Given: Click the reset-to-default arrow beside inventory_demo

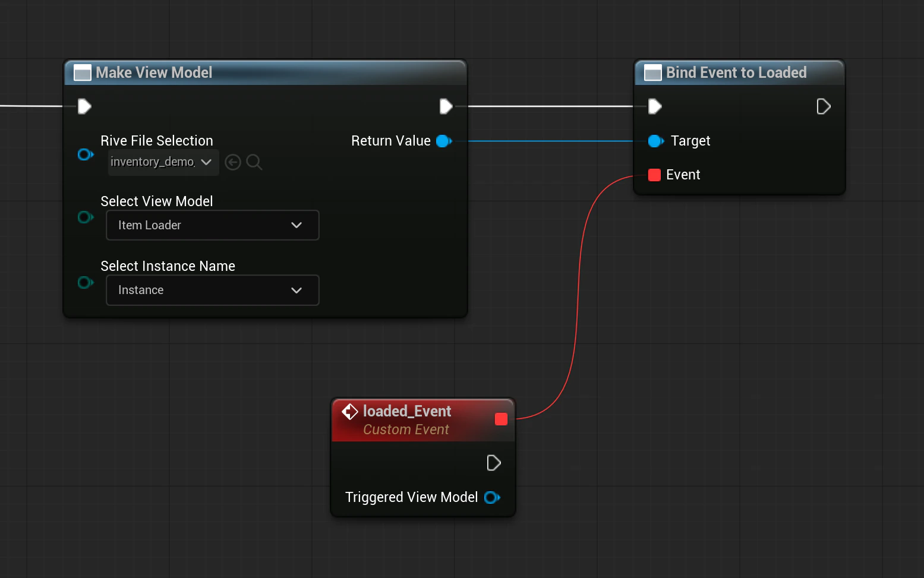Looking at the screenshot, I should [x=232, y=162].
